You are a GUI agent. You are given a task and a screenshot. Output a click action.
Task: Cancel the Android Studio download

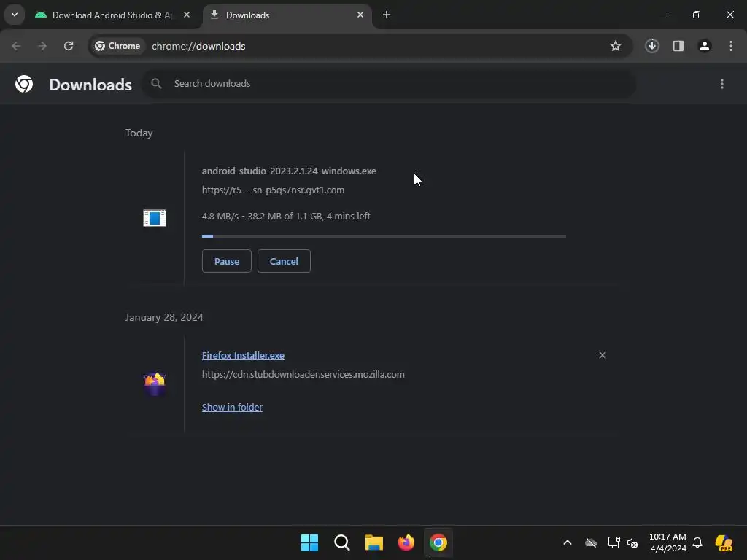(x=284, y=261)
